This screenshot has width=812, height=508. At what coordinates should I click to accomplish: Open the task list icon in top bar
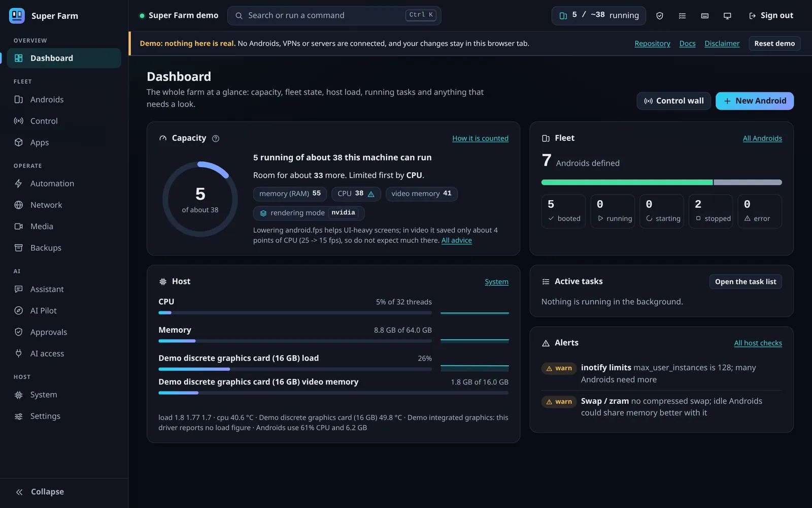pyautogui.click(x=682, y=16)
